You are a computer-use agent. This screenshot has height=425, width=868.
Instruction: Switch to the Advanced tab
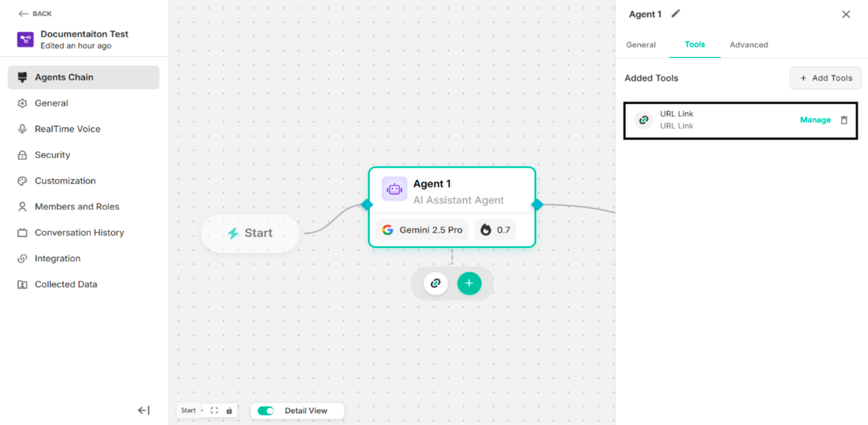(x=748, y=45)
